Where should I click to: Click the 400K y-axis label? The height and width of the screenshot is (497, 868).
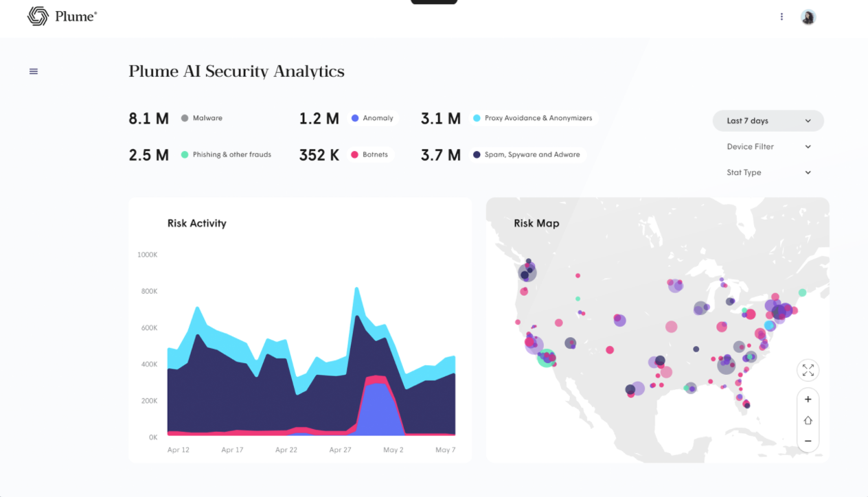(x=150, y=364)
